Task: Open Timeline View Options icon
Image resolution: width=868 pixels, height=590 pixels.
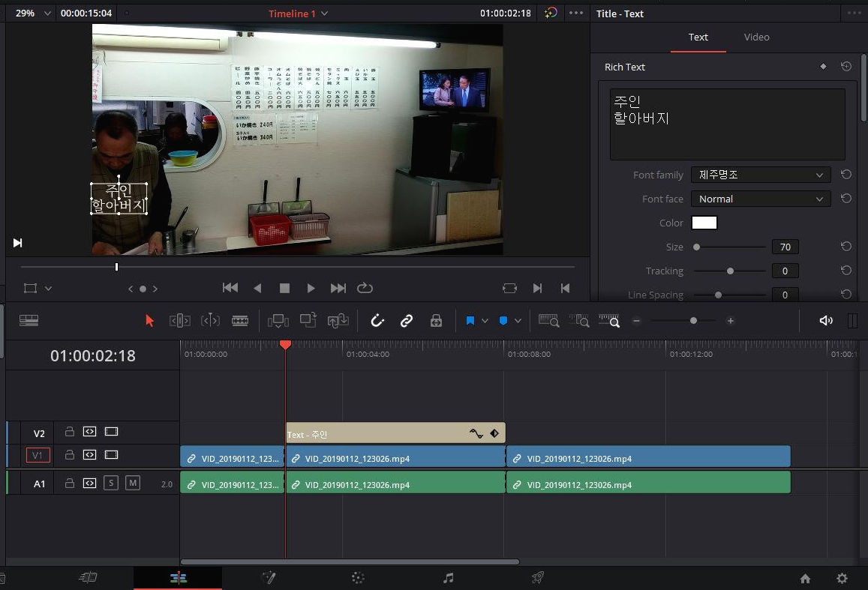Action: (29, 321)
